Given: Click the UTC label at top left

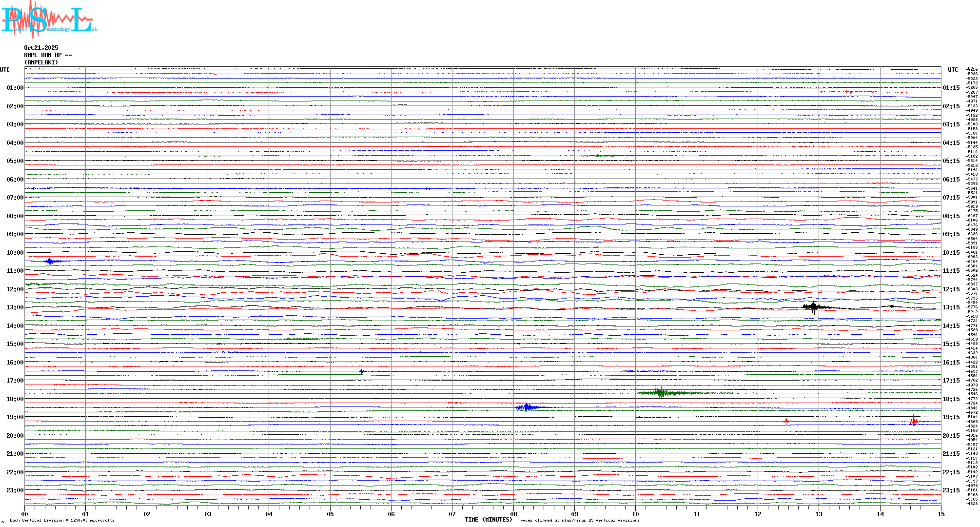Looking at the screenshot, I should (x=5, y=70).
